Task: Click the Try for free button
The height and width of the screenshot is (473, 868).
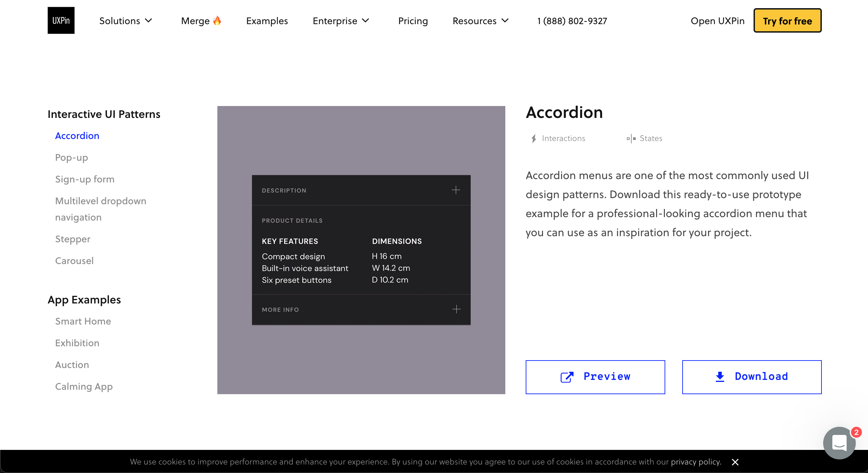Action: [787, 21]
